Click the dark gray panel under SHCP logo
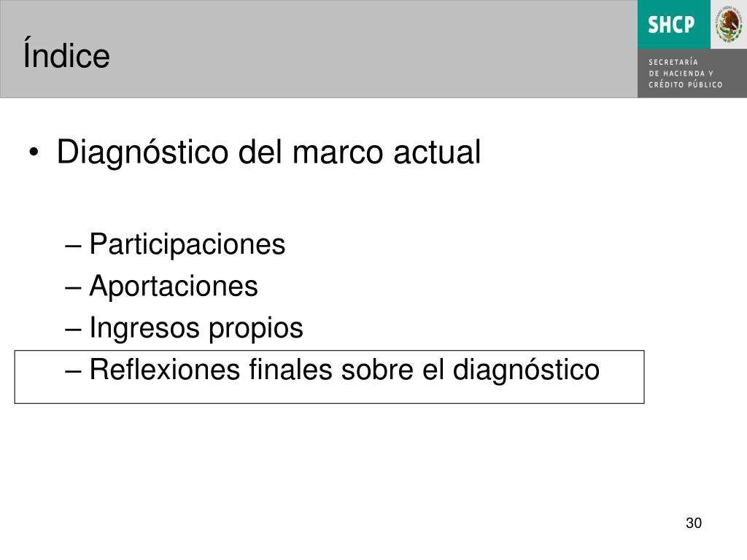747x560 pixels. coord(692,74)
